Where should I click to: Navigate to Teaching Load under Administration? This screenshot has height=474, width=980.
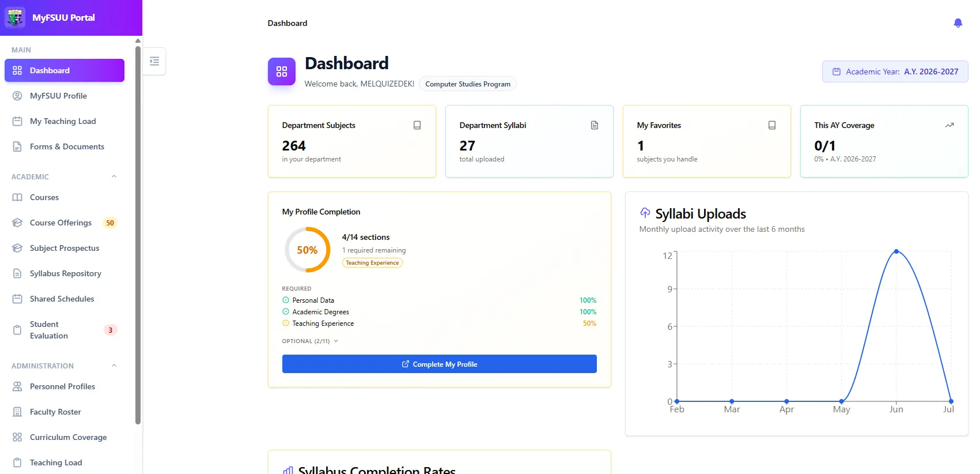click(65, 462)
